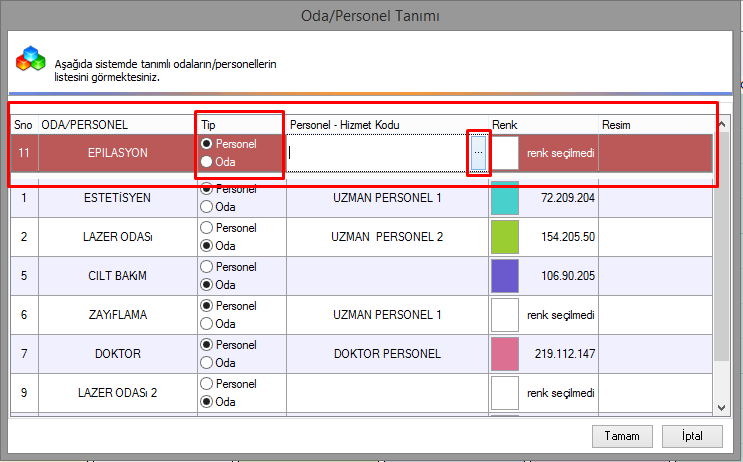Screen dimensions: 743x462
Task: Set ZAYIFLAMA type to Oda
Action: coord(207,323)
